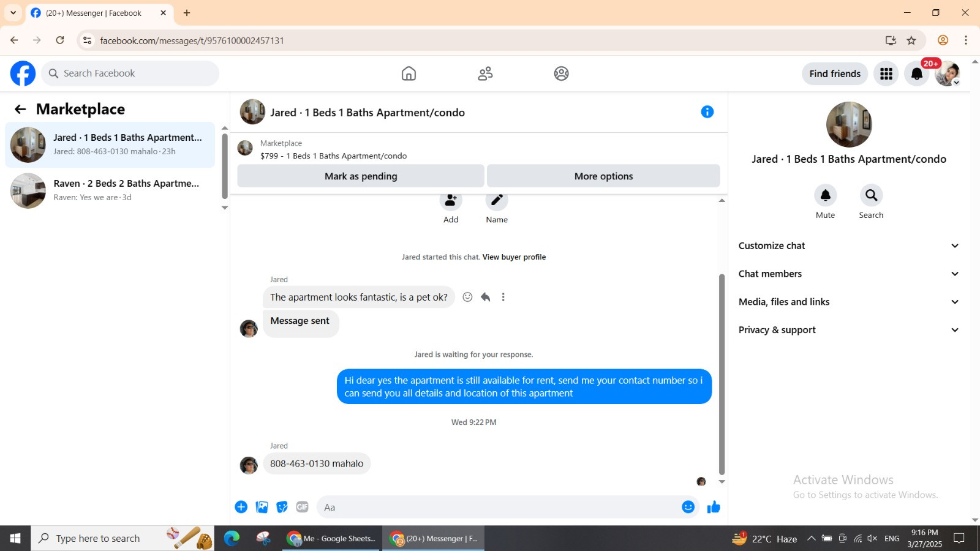Open the Windows notification center
The width and height of the screenshot is (980, 551).
tap(959, 538)
